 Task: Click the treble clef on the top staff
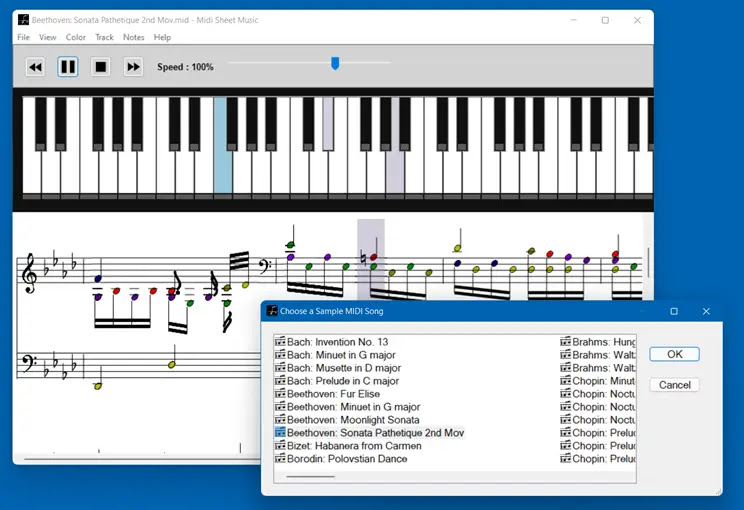tap(30, 273)
